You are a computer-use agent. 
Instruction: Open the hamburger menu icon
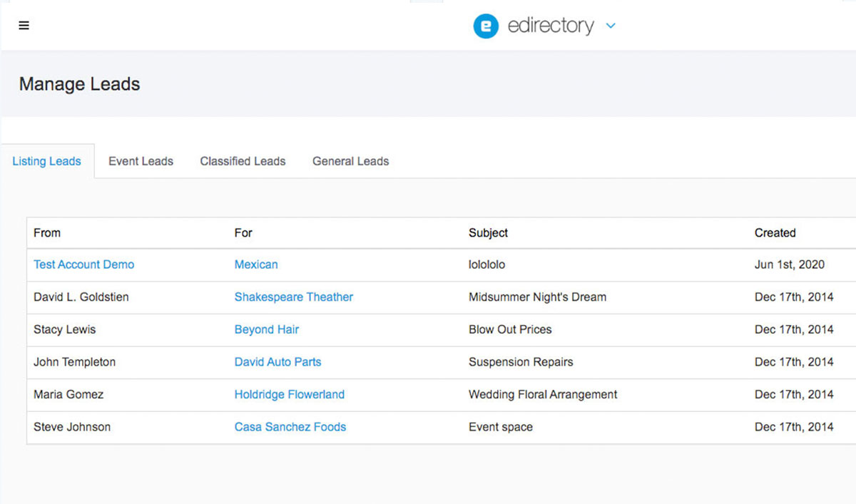coord(24,26)
